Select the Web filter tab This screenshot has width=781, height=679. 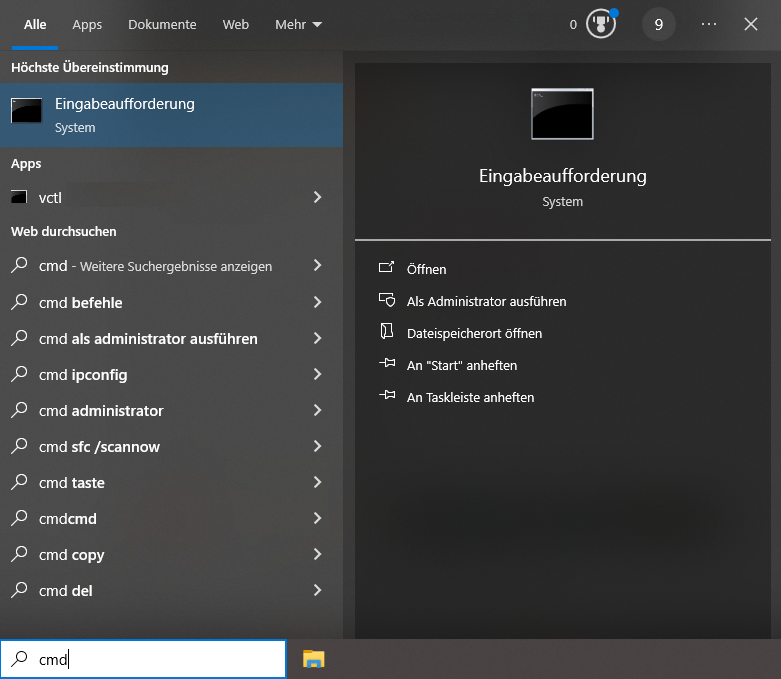click(x=236, y=24)
